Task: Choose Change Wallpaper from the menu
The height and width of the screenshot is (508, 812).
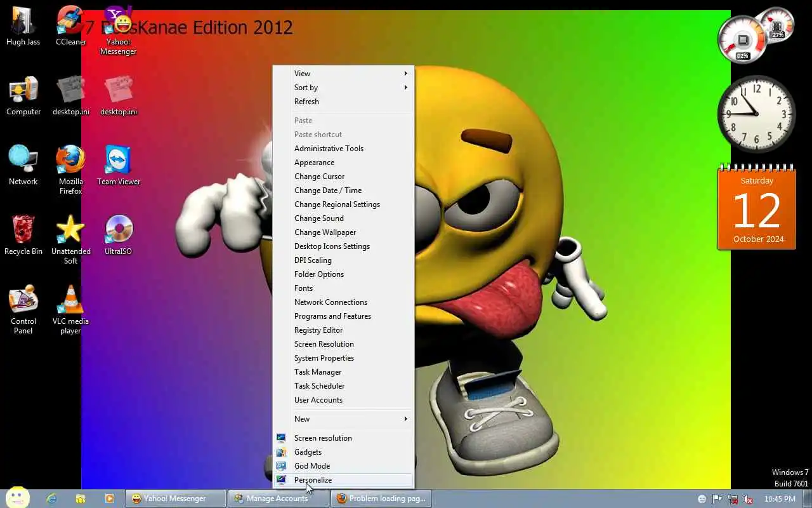Action: [x=343, y=232]
